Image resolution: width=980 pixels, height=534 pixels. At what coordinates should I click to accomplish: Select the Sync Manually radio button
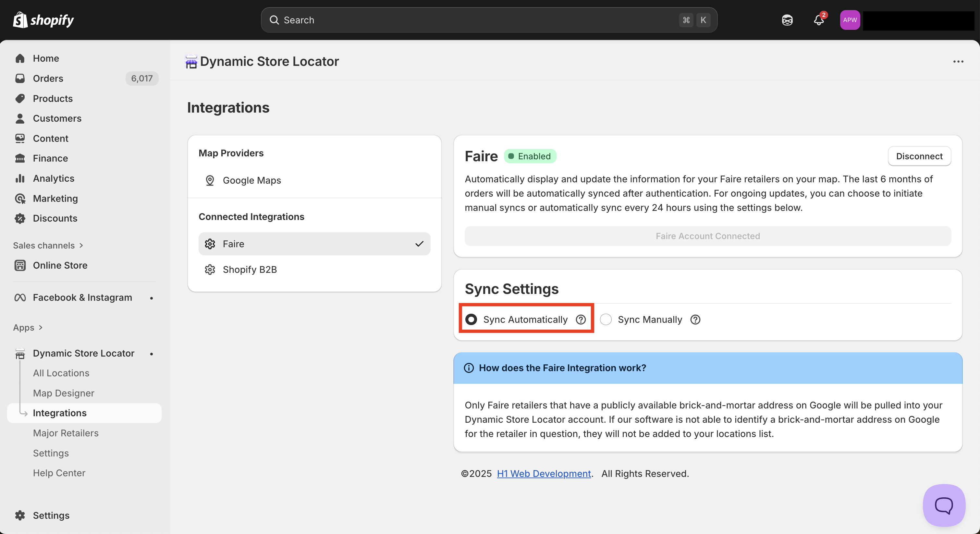pos(606,320)
